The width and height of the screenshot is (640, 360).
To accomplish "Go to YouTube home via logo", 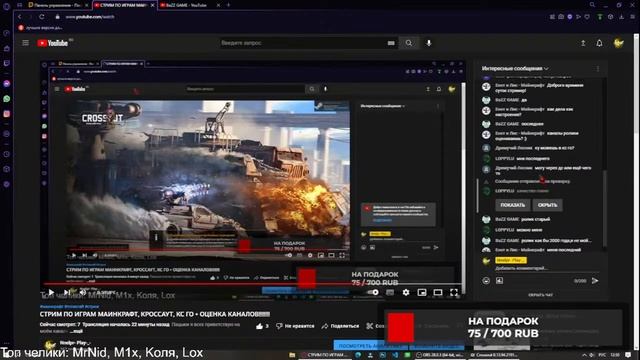I will [53, 43].
